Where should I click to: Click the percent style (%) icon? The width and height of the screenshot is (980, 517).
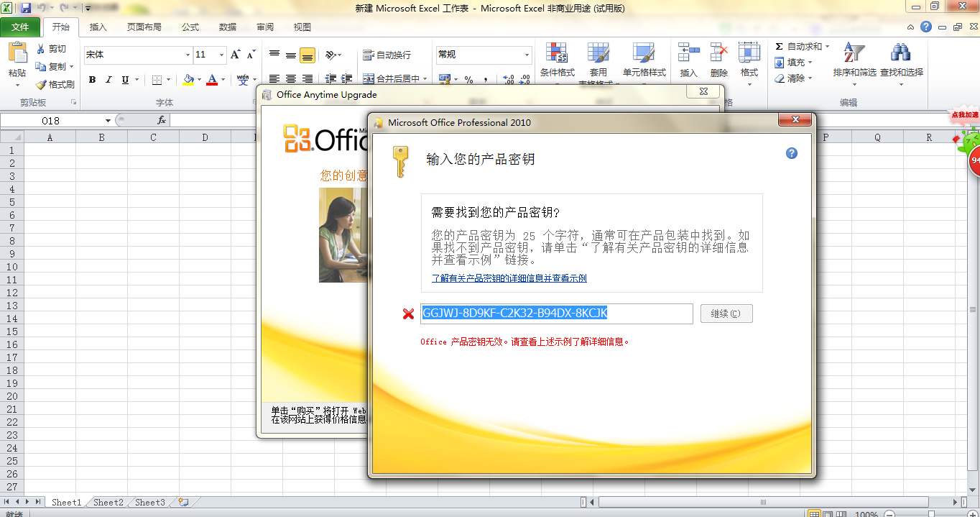(x=468, y=80)
